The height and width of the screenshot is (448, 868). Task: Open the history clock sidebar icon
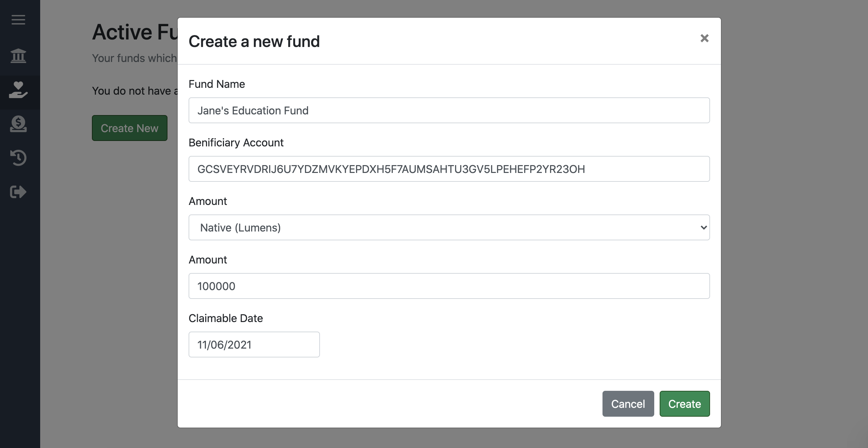coord(18,158)
